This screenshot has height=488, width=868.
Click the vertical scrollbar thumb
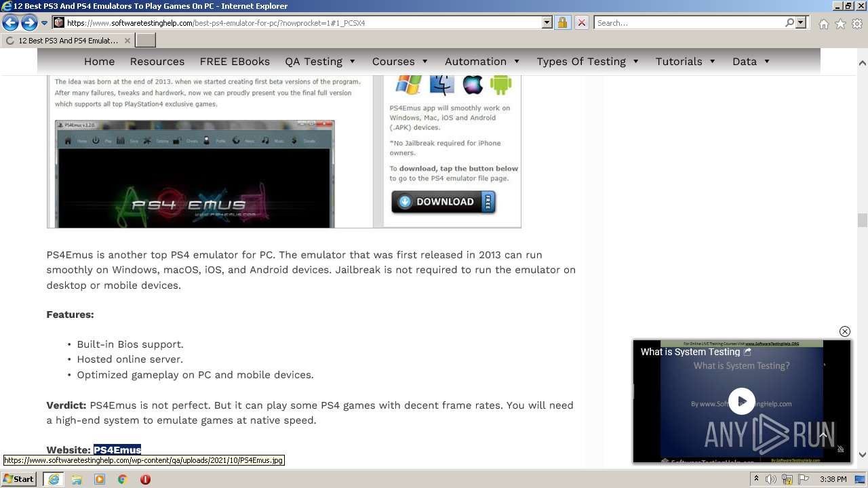coord(862,220)
